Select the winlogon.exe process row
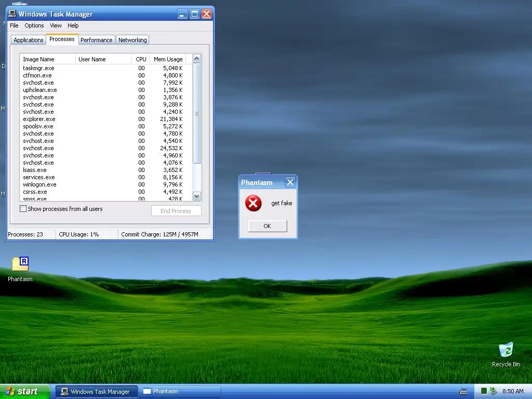This screenshot has height=399, width=532. tap(105, 184)
